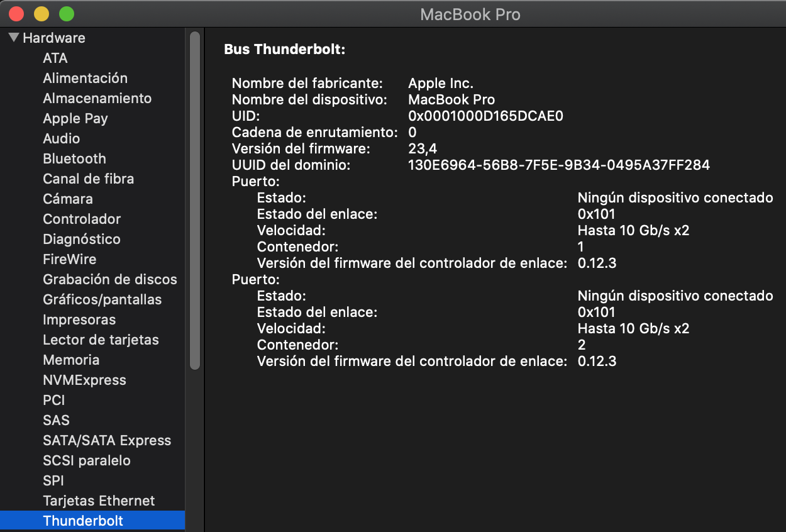Click Contenedor value 2

582,345
